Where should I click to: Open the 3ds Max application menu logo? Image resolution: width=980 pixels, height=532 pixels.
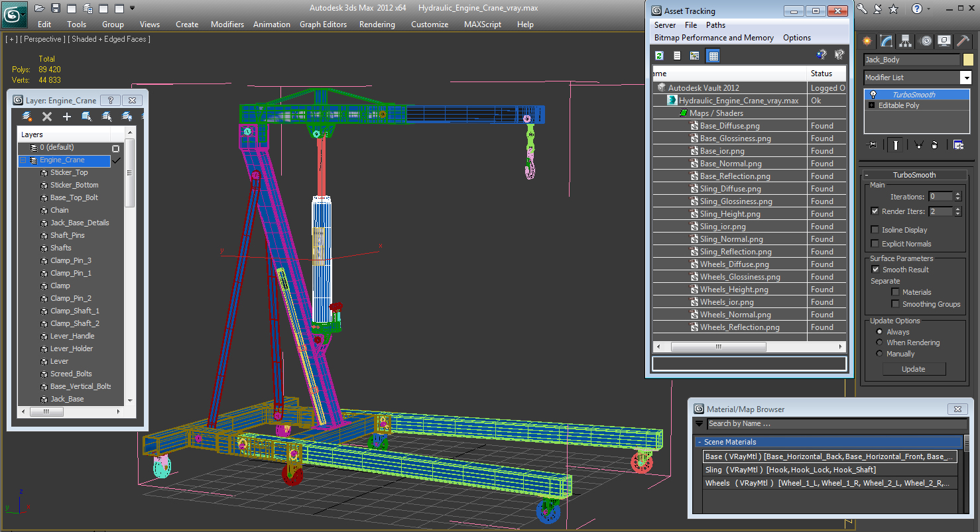point(13,13)
